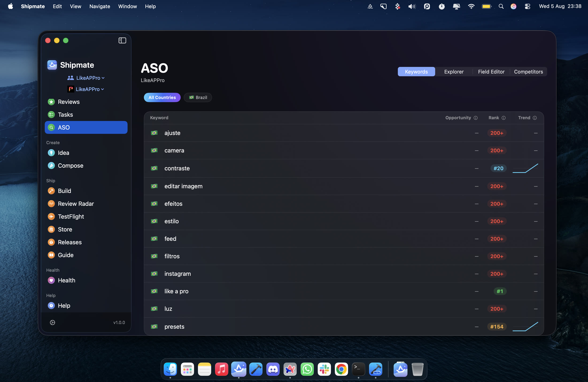
Task: Click the v1.0.0 version label
Action: (119, 323)
